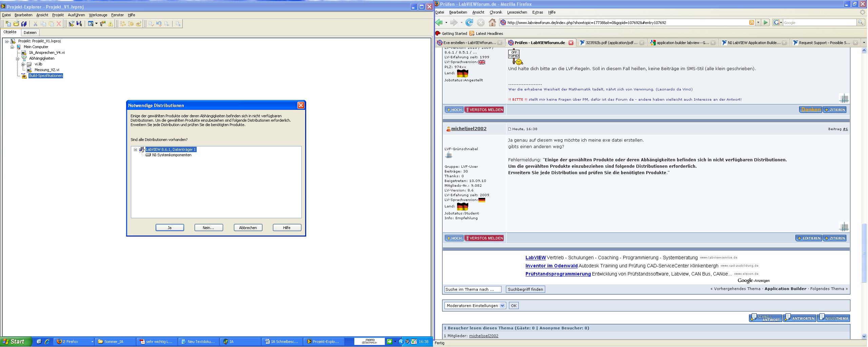This screenshot has height=347, width=868.
Task: Switch to the Dateien tab
Action: [30, 33]
